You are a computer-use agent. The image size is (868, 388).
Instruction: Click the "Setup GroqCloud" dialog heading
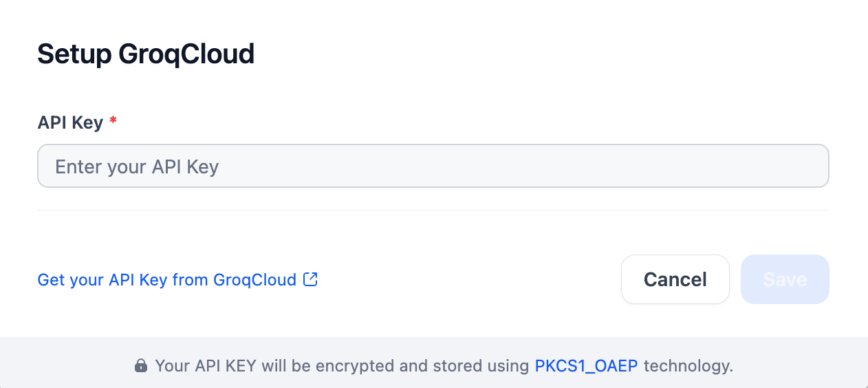(x=146, y=54)
